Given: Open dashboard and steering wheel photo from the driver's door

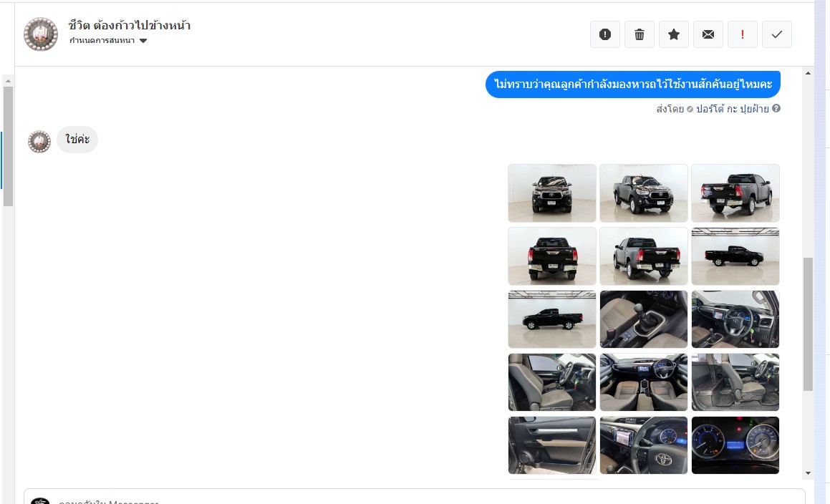Looking at the screenshot, I should click(735, 319).
